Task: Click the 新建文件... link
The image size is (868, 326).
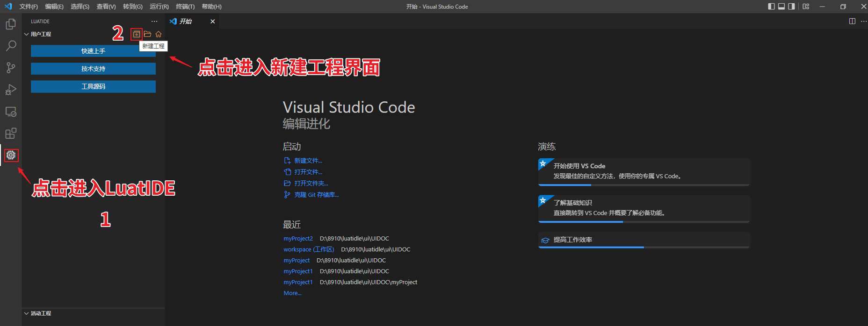Action: point(308,161)
